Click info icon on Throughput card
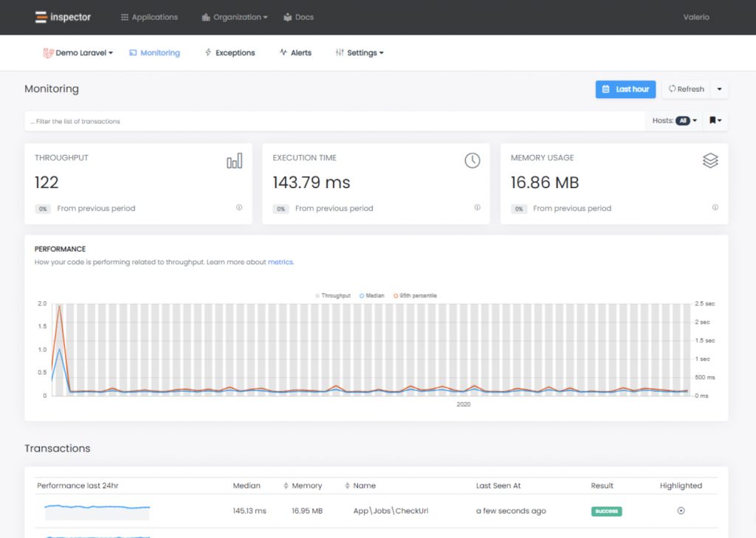The width and height of the screenshot is (756, 538). click(239, 207)
